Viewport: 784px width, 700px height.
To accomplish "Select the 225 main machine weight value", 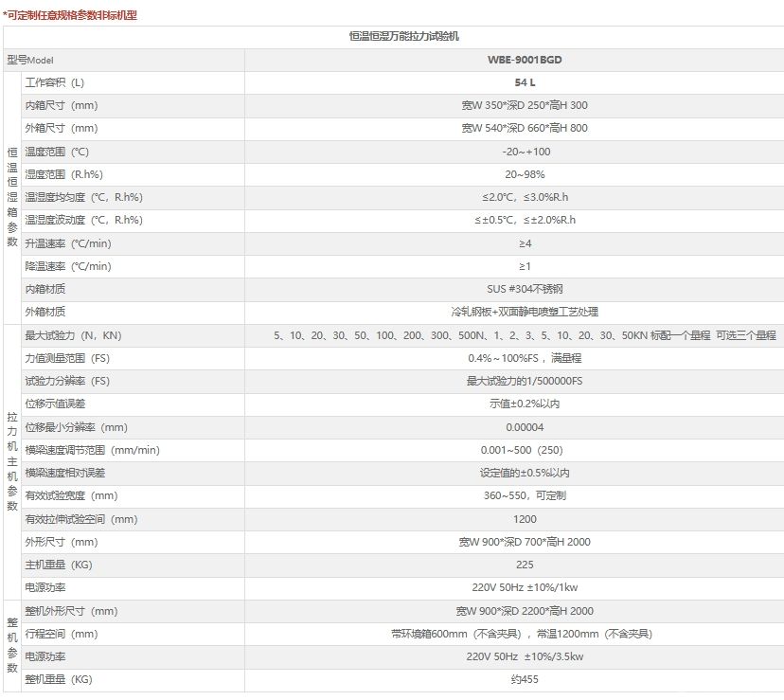I will (x=525, y=565).
